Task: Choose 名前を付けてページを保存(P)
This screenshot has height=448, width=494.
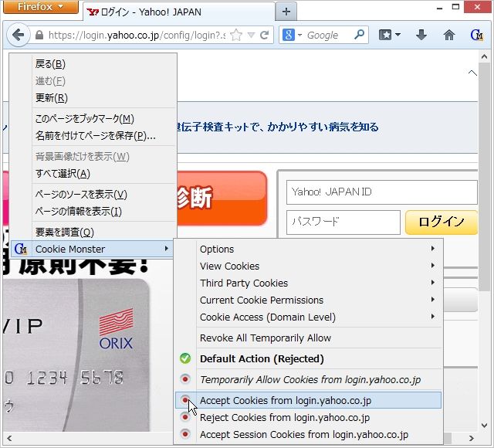Action: 93,136
